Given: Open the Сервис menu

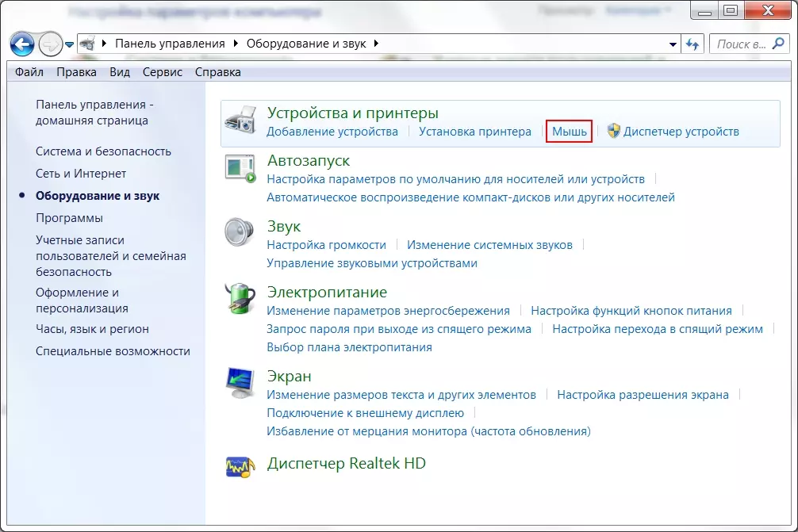Looking at the screenshot, I should [162, 72].
